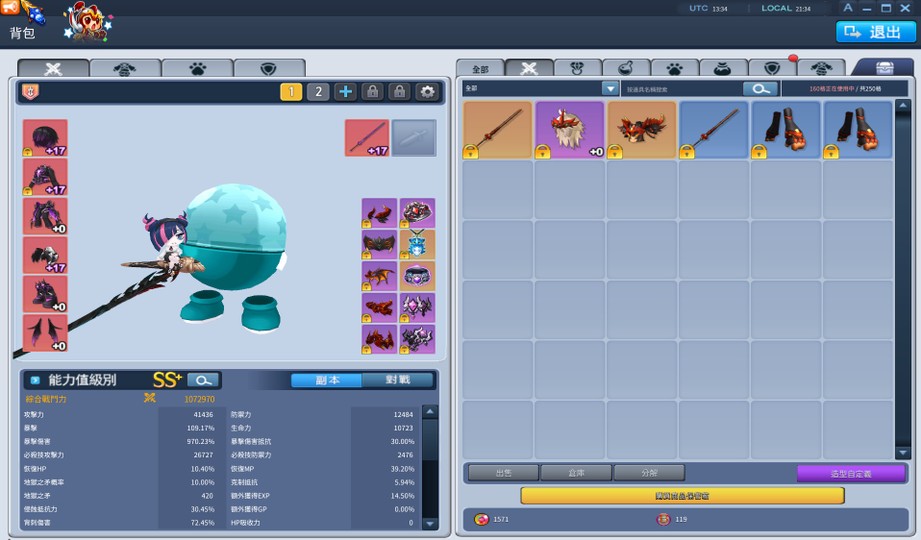The image size is (921, 540).
Task: Select the equipped purple armor top +17
Action: coord(45,177)
